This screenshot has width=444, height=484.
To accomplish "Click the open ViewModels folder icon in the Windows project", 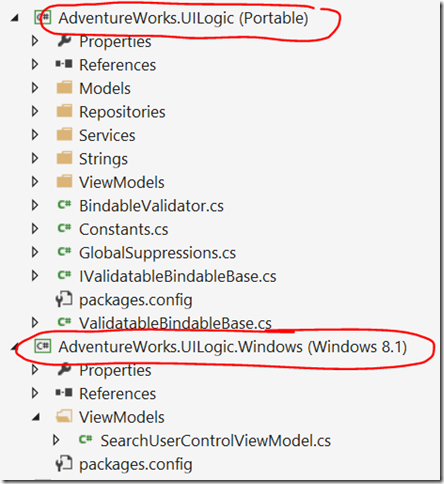I will pos(64,417).
